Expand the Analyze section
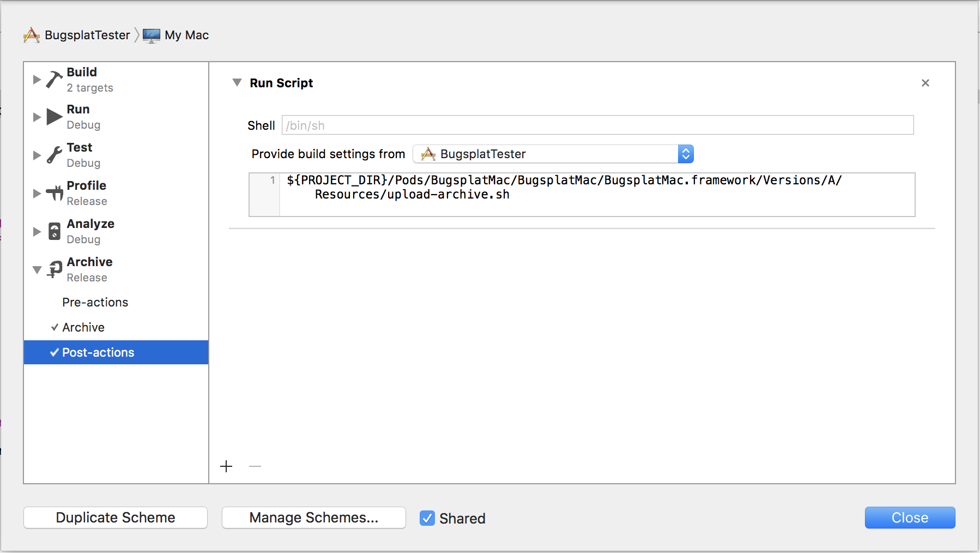980x553 pixels. coord(37,232)
